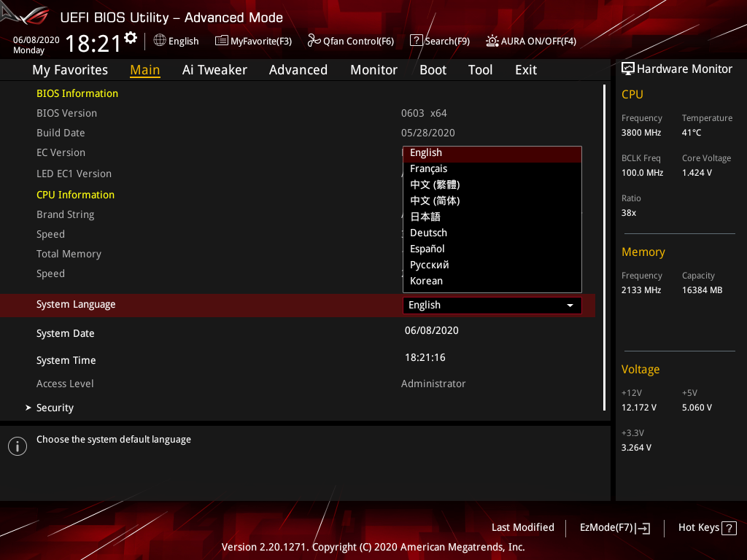Open MyFavorite(F3) list icon
Image resolution: width=747 pixels, height=560 pixels.
(x=221, y=41)
